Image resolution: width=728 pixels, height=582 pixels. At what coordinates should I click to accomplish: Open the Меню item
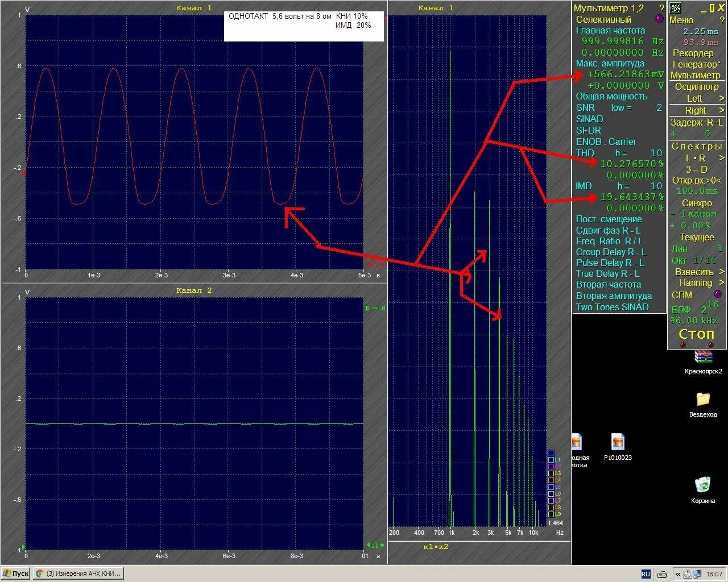pyautogui.click(x=681, y=20)
